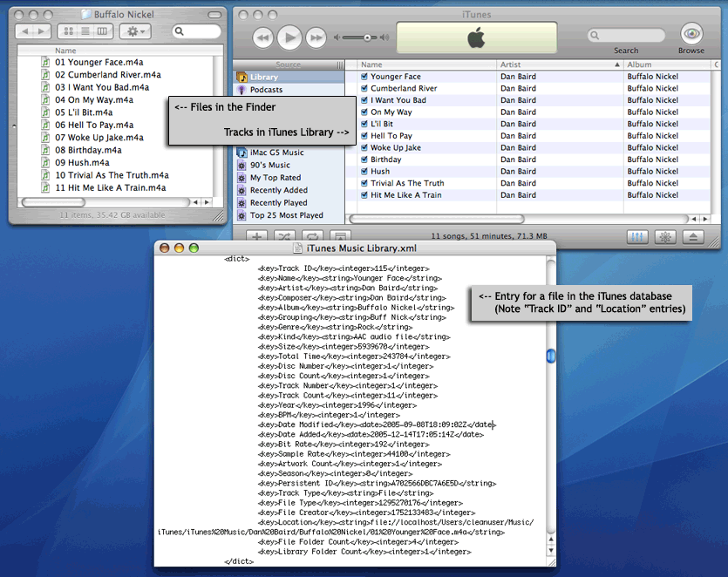
Task: Click the file name "08 Birthday.m4a"
Action: pos(88,150)
